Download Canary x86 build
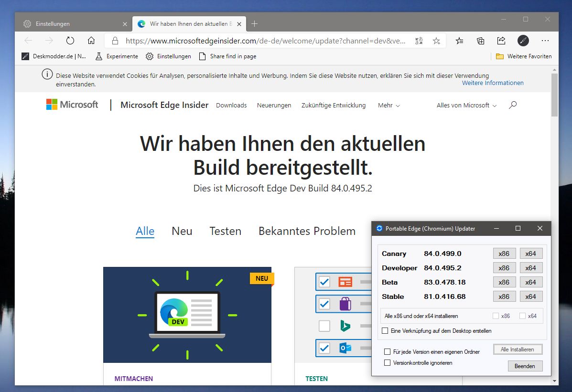This screenshot has width=572, height=392. coord(504,254)
